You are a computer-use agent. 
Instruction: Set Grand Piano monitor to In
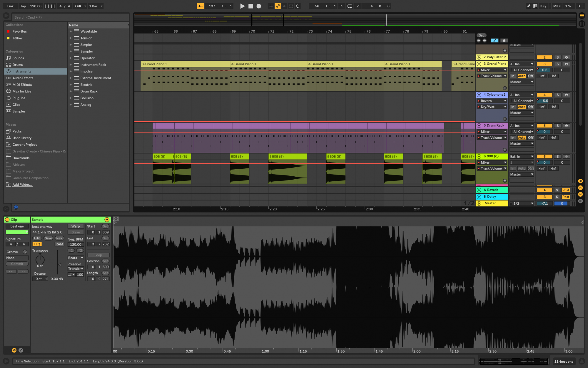(x=513, y=76)
